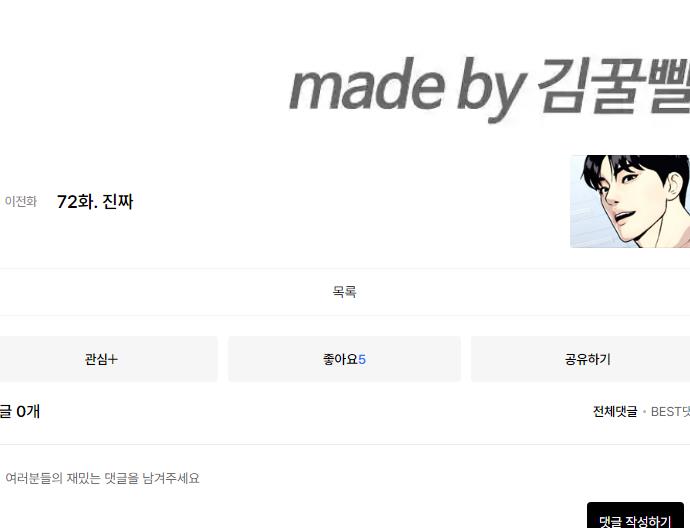
Task: Open the episode titled 72화. 진짜
Action: click(95, 202)
